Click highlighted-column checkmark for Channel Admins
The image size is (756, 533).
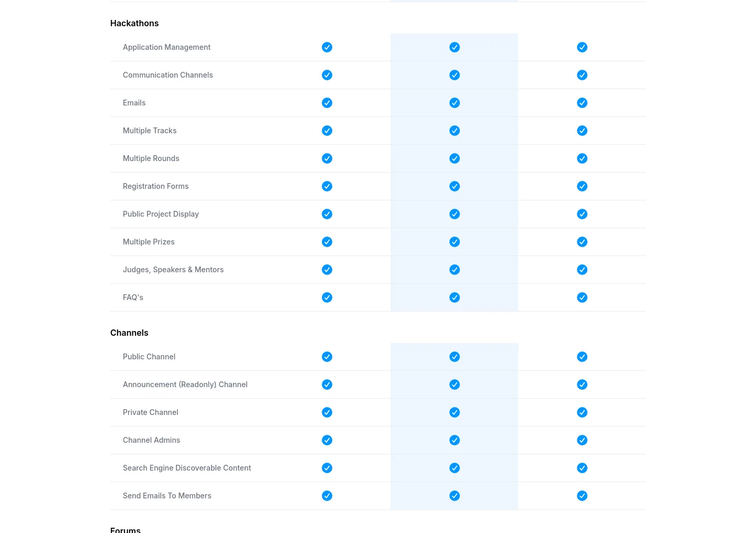click(455, 440)
